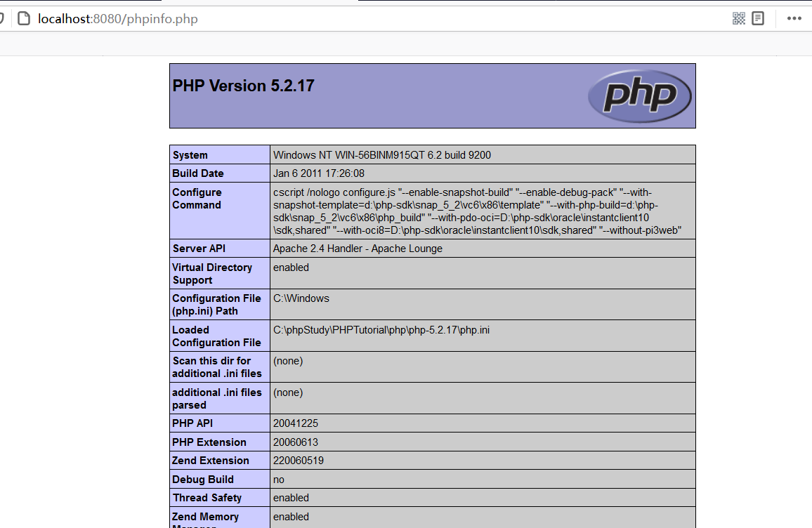This screenshot has height=528, width=812.
Task: Click the PHP API label
Action: (192, 423)
